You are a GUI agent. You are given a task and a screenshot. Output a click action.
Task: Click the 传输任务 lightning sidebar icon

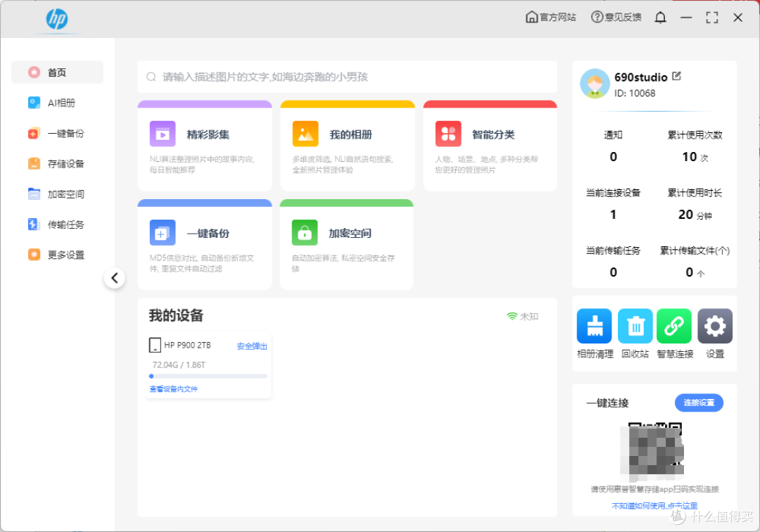coord(34,224)
